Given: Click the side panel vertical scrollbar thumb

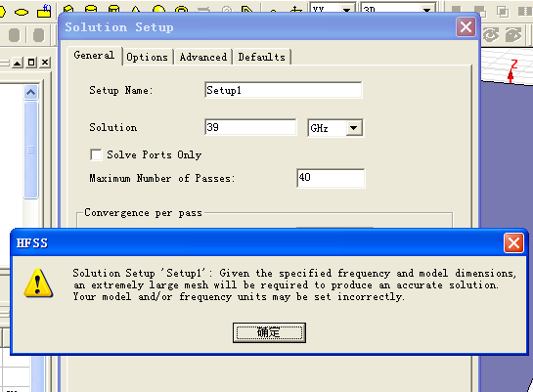Looking at the screenshot, I should point(30,150).
